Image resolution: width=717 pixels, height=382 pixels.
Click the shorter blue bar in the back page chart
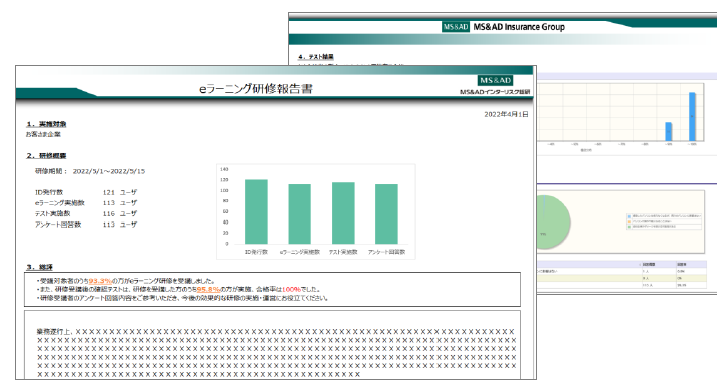click(x=669, y=132)
